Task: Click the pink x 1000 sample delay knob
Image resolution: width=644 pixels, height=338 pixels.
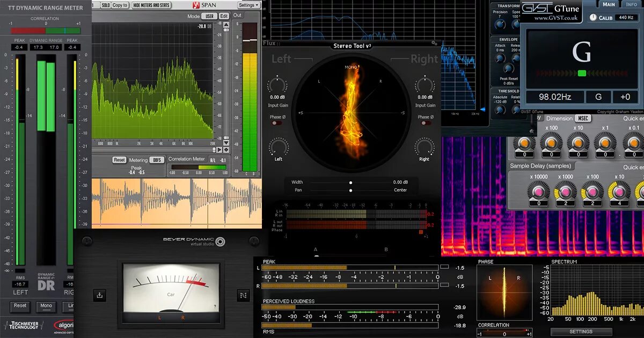Action: click(x=565, y=192)
